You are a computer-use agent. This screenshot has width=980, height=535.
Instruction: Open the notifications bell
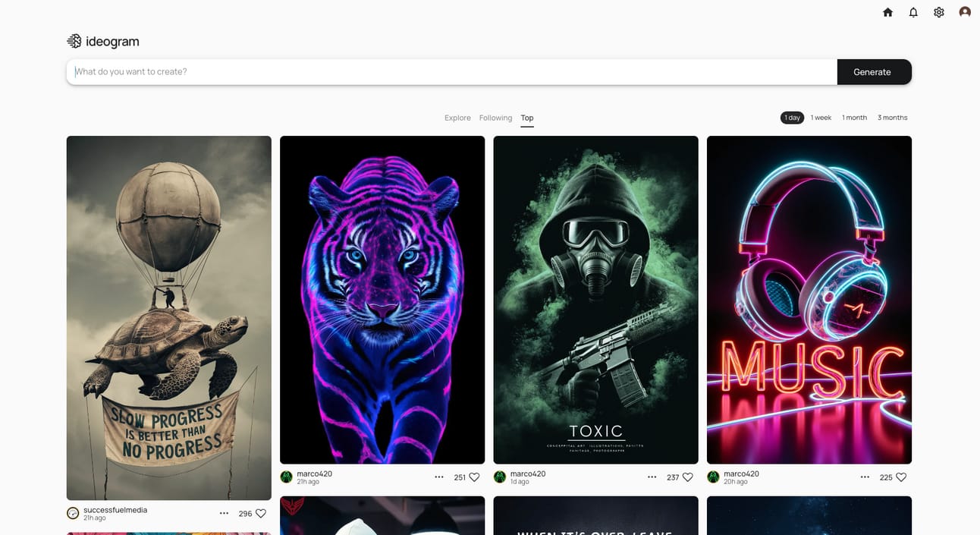pyautogui.click(x=913, y=12)
